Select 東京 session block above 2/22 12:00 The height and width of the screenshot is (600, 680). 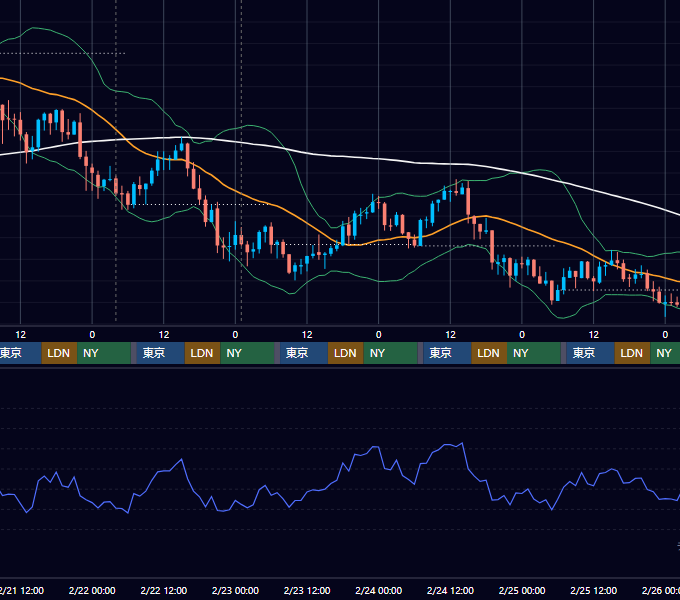(160, 353)
